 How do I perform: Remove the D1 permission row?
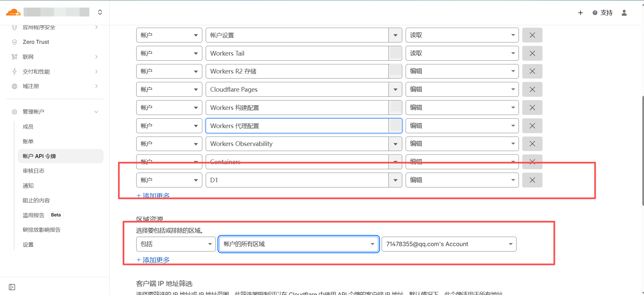tap(532, 180)
